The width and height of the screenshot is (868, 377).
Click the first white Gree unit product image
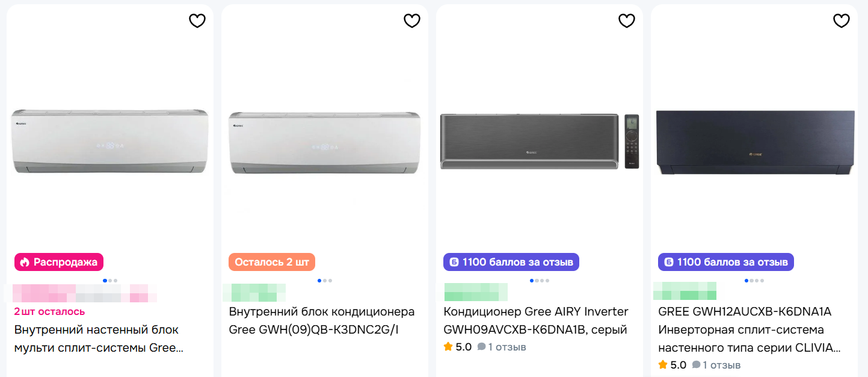pos(110,142)
